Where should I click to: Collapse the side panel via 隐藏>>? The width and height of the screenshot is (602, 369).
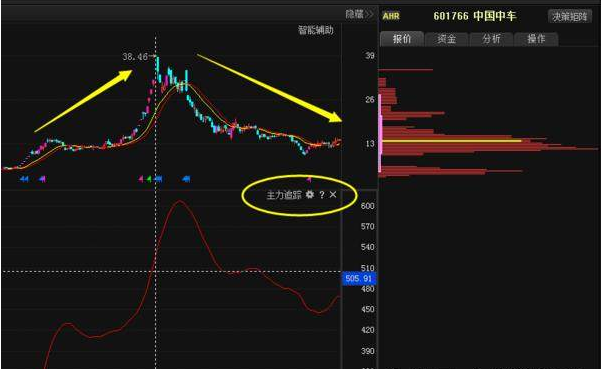pos(359,15)
